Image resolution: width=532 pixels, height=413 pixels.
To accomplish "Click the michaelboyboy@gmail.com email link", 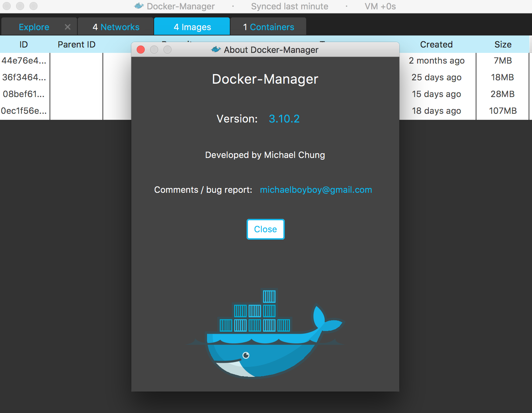I will coord(316,190).
